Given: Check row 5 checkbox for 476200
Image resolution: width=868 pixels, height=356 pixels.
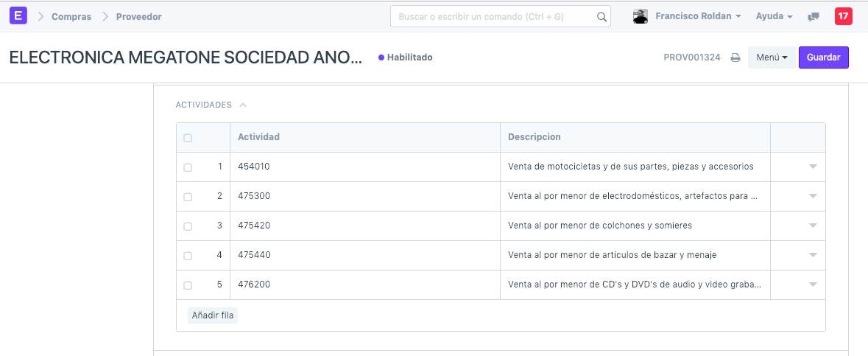Looking at the screenshot, I should click(x=188, y=285).
